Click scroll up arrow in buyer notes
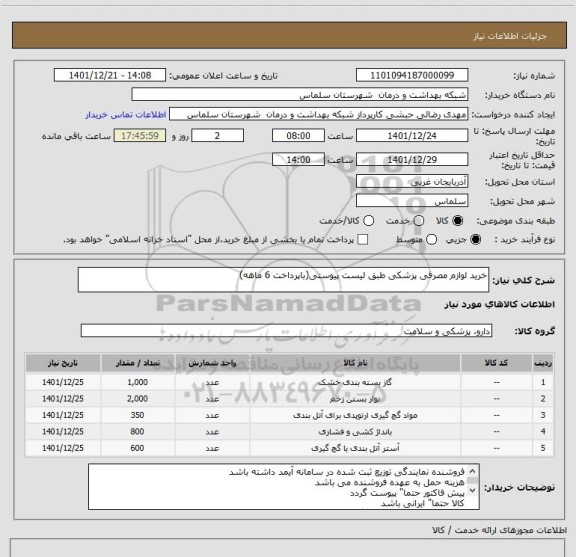The width and height of the screenshot is (576, 557). [x=472, y=471]
